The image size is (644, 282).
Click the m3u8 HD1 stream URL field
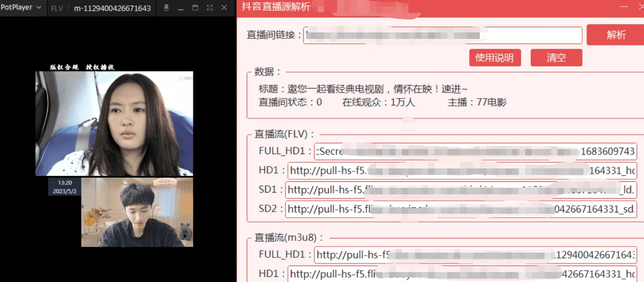coord(462,274)
